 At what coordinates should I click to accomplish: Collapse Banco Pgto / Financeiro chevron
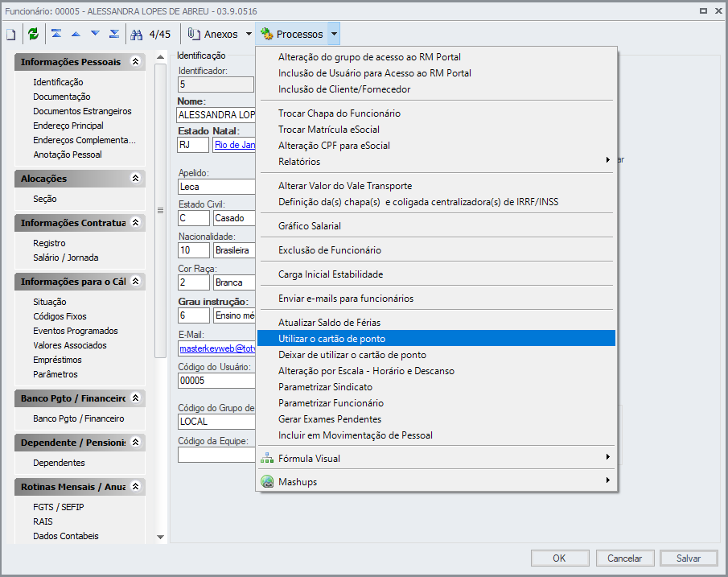(136, 398)
